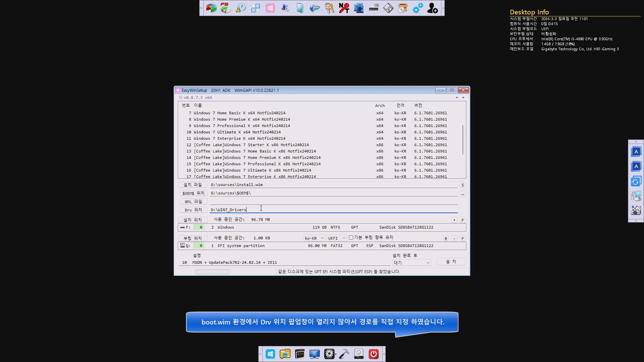The width and height of the screenshot is (644, 362).
Task: Open the 대기 after-install action dropdown
Action: pyautogui.click(x=412, y=263)
